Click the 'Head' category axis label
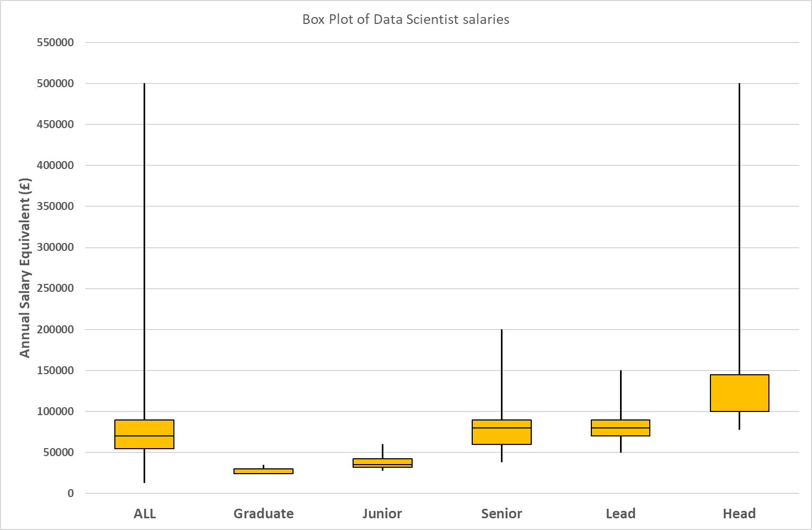The height and width of the screenshot is (530, 812). 739,514
